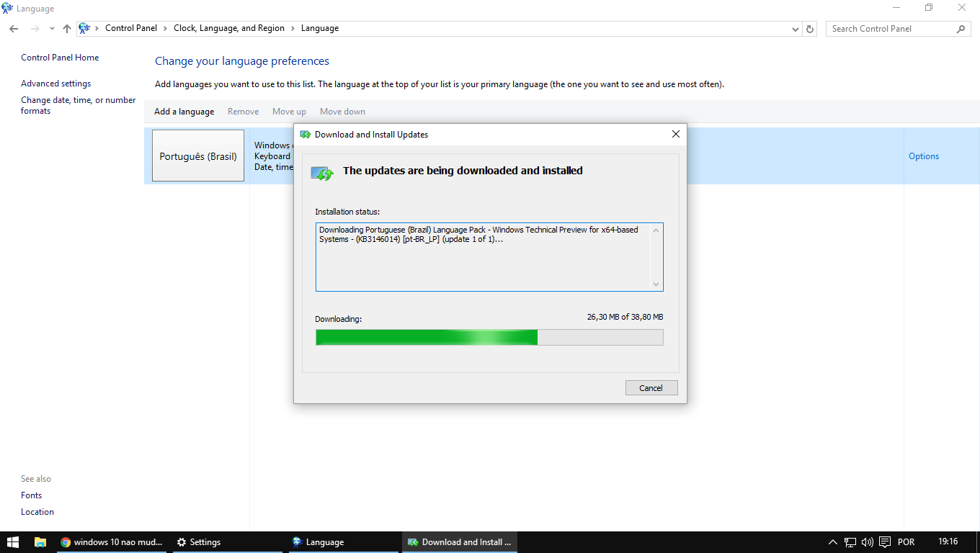Open Options for Português (Brasil)
Viewport: 980px width, 553px height.
tap(924, 156)
